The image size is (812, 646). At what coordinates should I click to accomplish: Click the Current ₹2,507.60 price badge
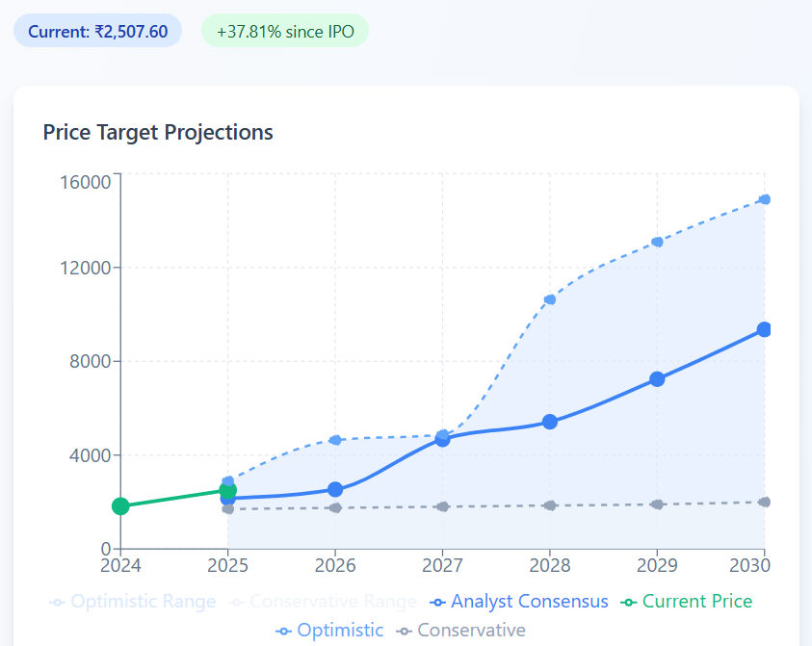[97, 31]
